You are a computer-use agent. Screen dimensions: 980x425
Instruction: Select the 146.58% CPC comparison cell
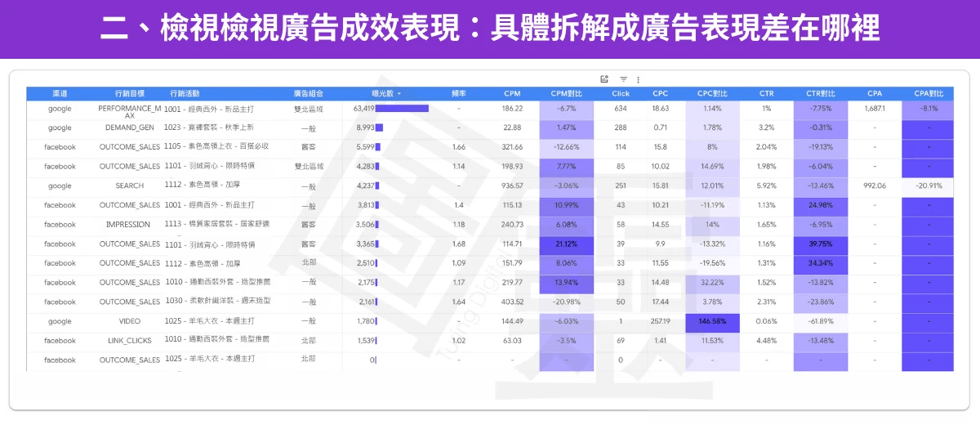tap(712, 321)
